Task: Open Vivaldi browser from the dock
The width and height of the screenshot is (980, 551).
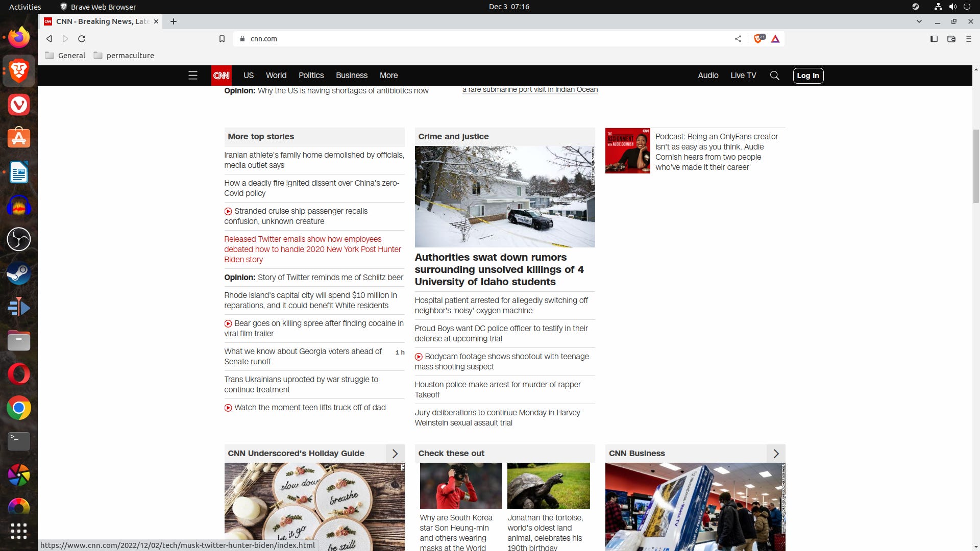Action: click(19, 105)
